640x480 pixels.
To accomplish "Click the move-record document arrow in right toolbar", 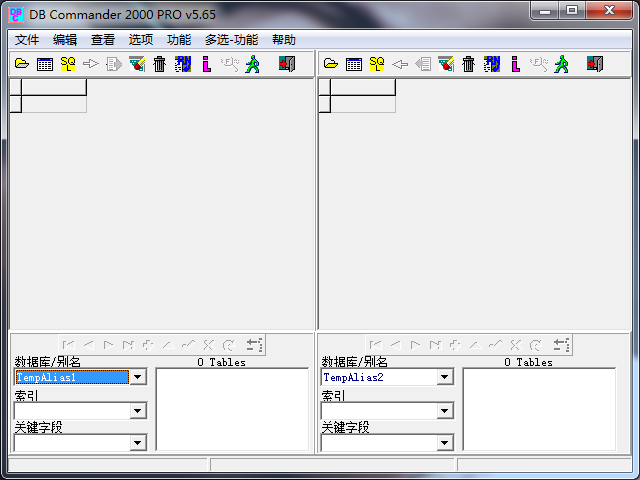I will click(423, 64).
